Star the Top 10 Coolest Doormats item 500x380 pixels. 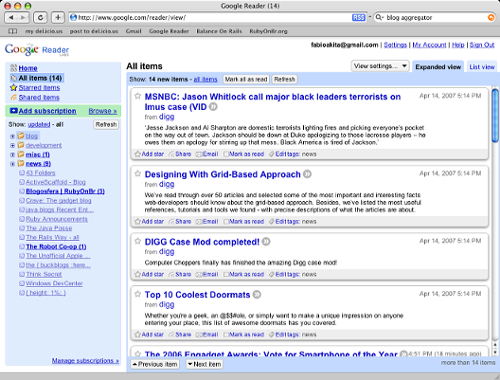coord(138,294)
